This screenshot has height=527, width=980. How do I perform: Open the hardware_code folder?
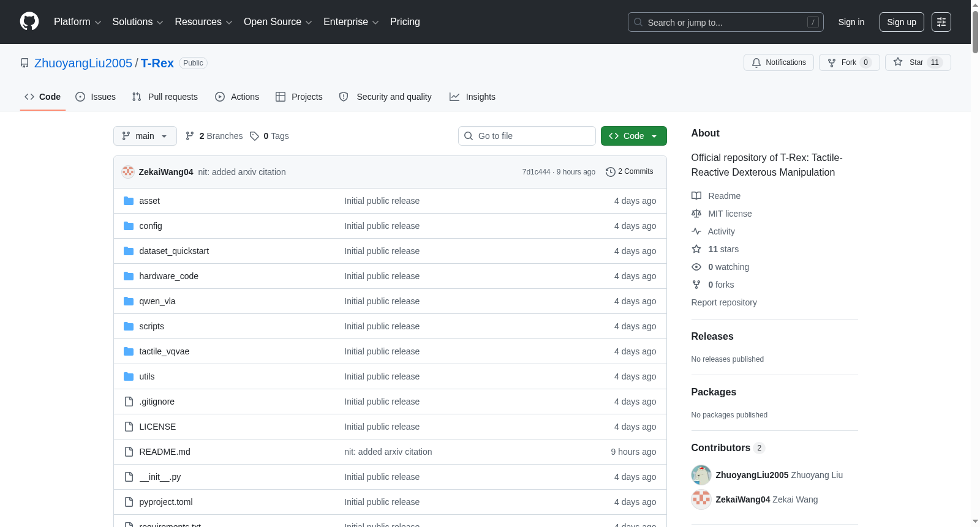click(x=168, y=276)
